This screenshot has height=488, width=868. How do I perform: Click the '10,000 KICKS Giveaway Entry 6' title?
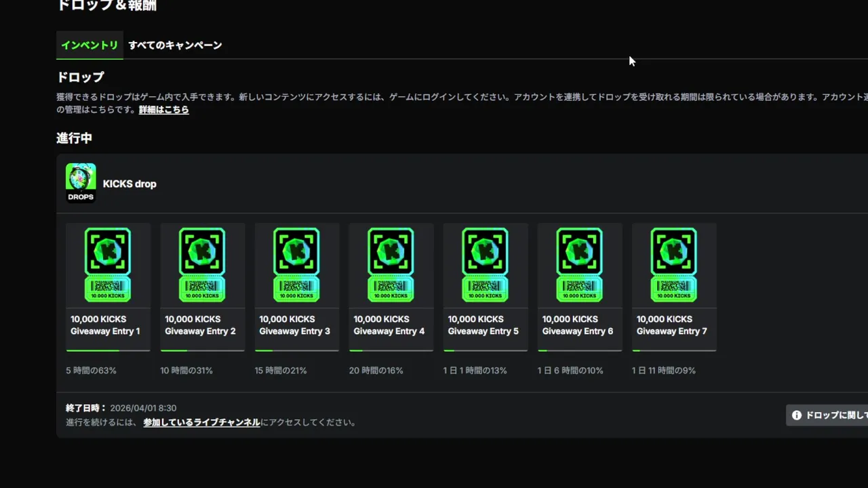click(x=577, y=325)
